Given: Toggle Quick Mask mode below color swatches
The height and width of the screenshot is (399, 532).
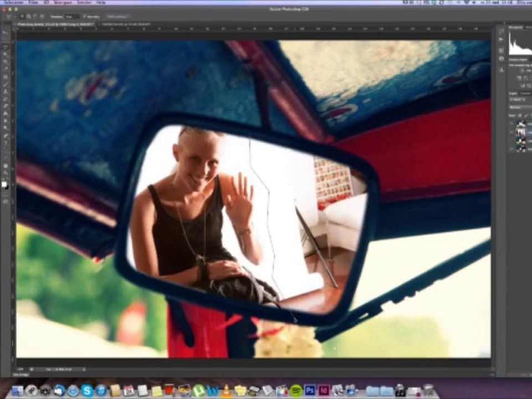Looking at the screenshot, I should (6, 195).
